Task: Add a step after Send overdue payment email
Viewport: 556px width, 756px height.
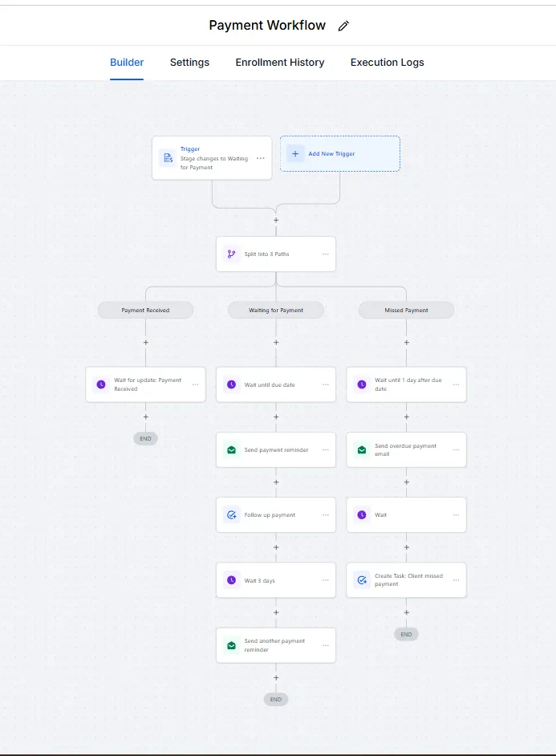Action: click(407, 482)
